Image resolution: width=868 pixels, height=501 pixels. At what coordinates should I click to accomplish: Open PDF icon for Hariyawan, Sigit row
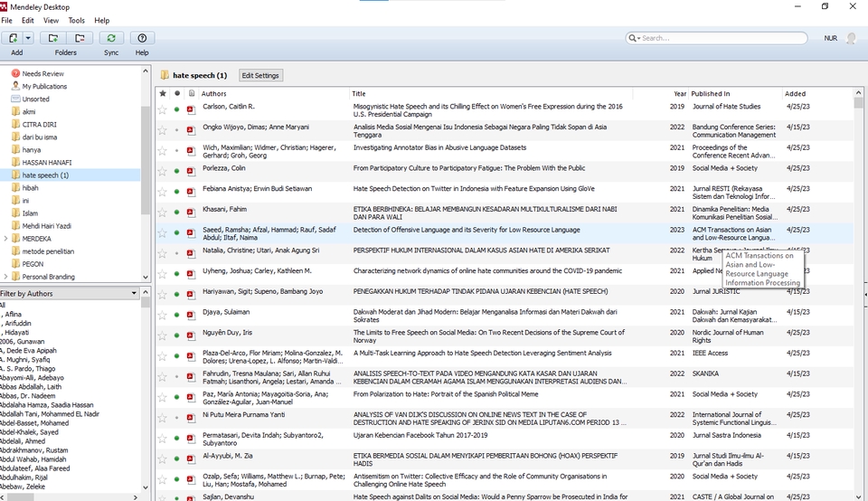coord(191,295)
